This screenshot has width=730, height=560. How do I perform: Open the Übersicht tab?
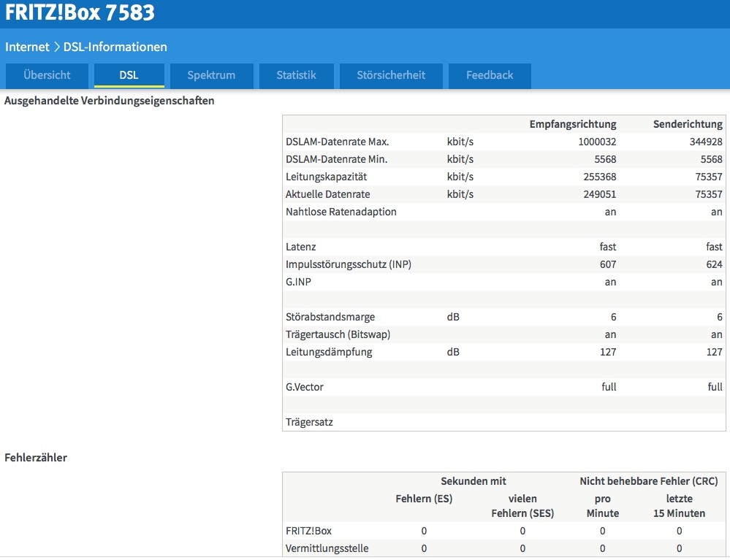47,75
